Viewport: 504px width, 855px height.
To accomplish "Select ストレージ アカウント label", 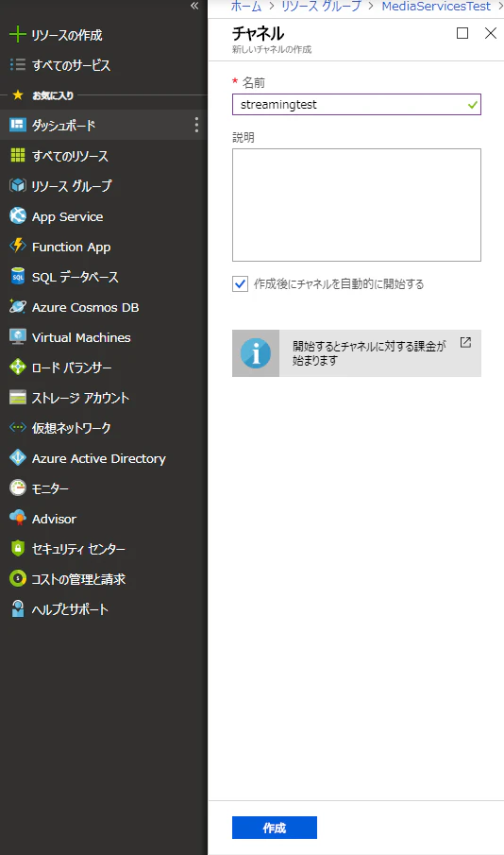I will 80,398.
